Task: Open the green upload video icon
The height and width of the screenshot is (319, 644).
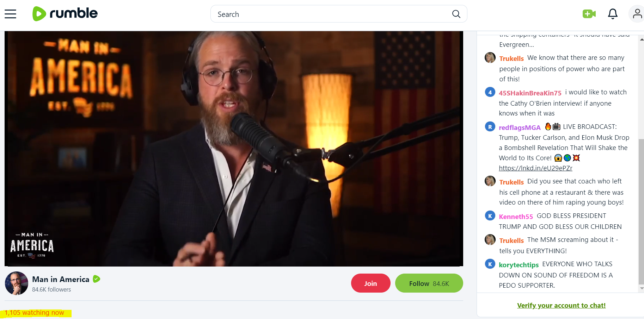Action: click(589, 14)
